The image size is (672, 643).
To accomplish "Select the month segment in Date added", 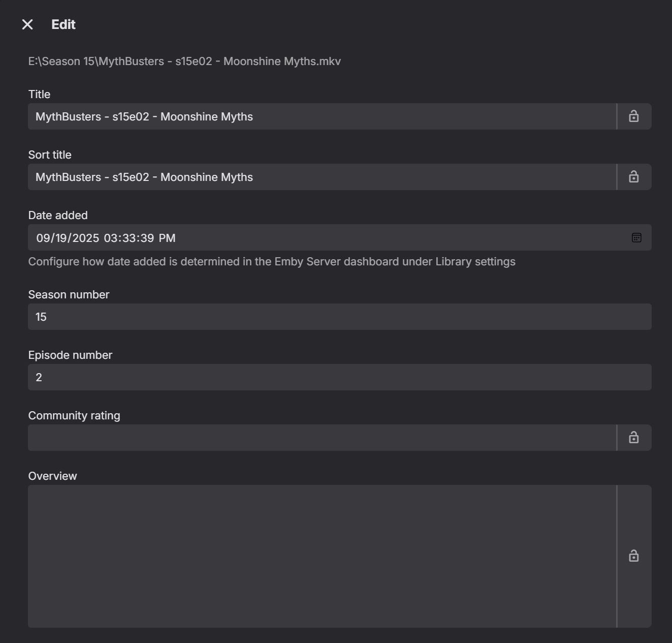I will [x=43, y=238].
